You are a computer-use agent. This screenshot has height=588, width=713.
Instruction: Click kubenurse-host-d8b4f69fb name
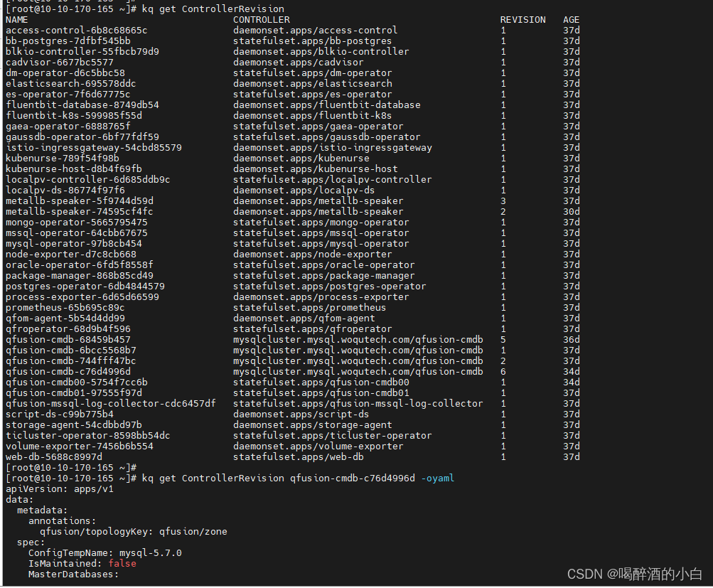pos(74,169)
